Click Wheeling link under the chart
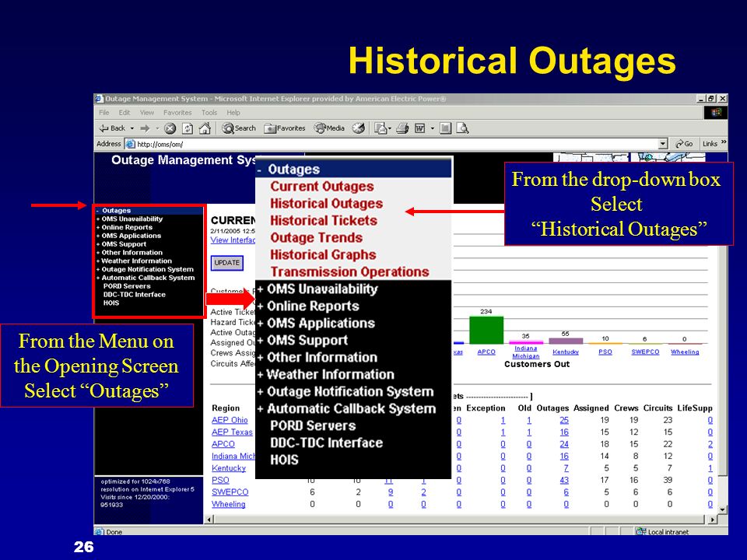747x560 pixels. 685,352
